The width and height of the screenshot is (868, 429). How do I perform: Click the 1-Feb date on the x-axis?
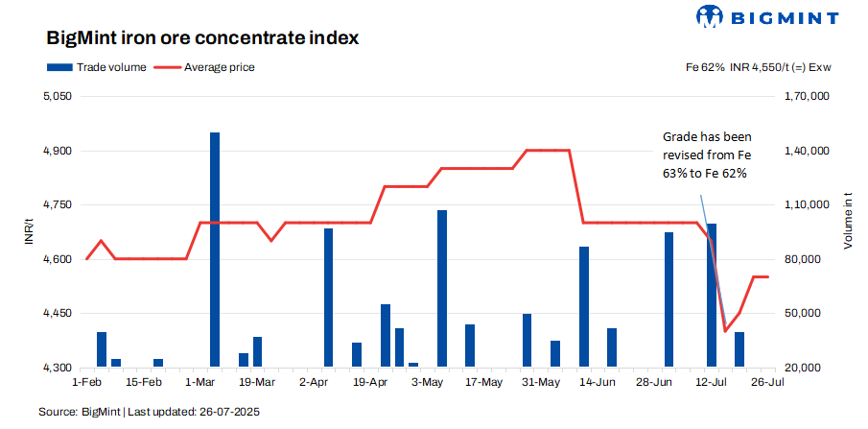coord(85,382)
